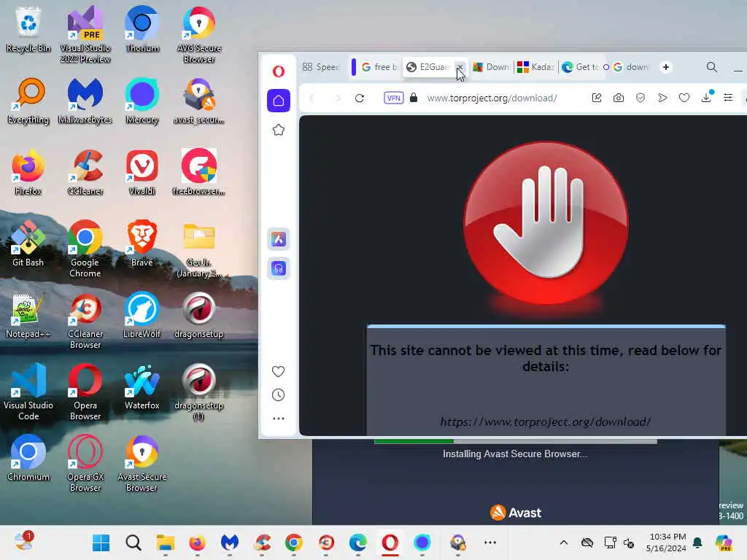Open Brave desktop shortcut
This screenshot has height=560, width=747.
142,244
